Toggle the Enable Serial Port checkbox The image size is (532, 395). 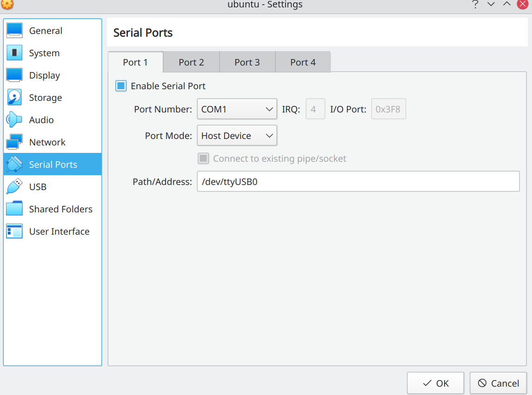[x=121, y=86]
